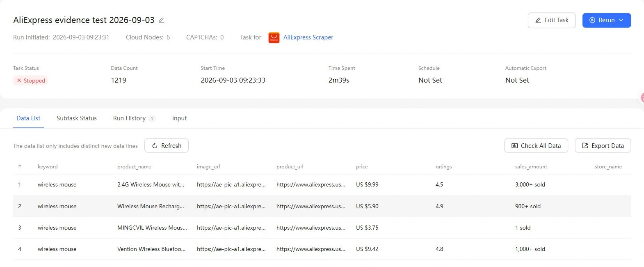Click the Start Time value 2026-09-03 09:23:33
Viewport: 644px width, 267px height.
233,80
